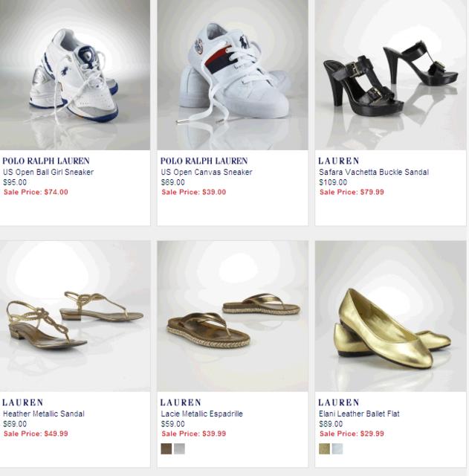Click the Elani Leather Ballet Flat title

pos(359,414)
